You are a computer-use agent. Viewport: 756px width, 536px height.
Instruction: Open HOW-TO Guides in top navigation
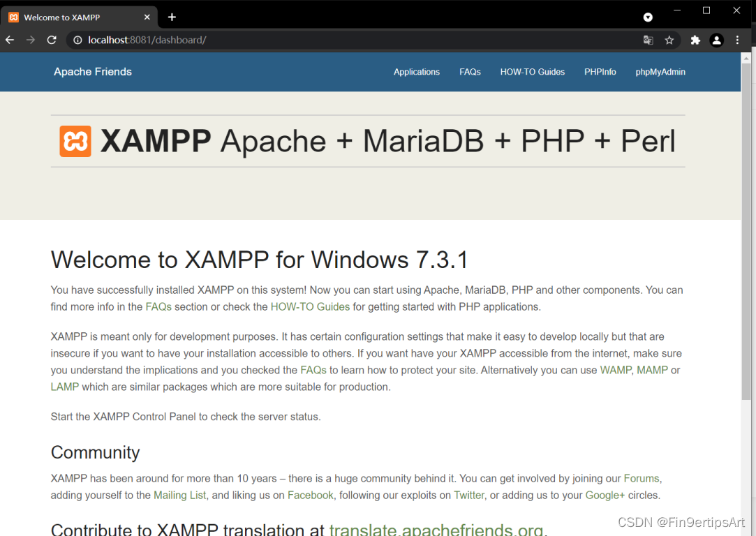(x=533, y=72)
